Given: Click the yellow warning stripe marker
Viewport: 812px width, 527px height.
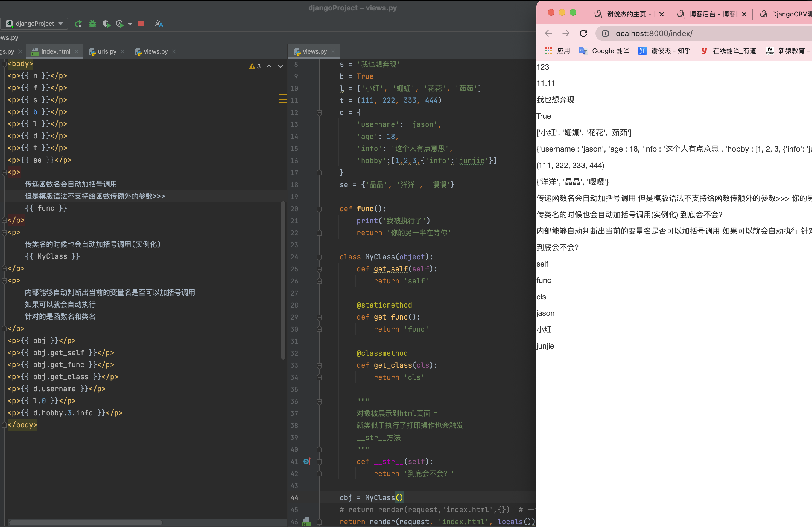Looking at the screenshot, I should click(283, 98).
